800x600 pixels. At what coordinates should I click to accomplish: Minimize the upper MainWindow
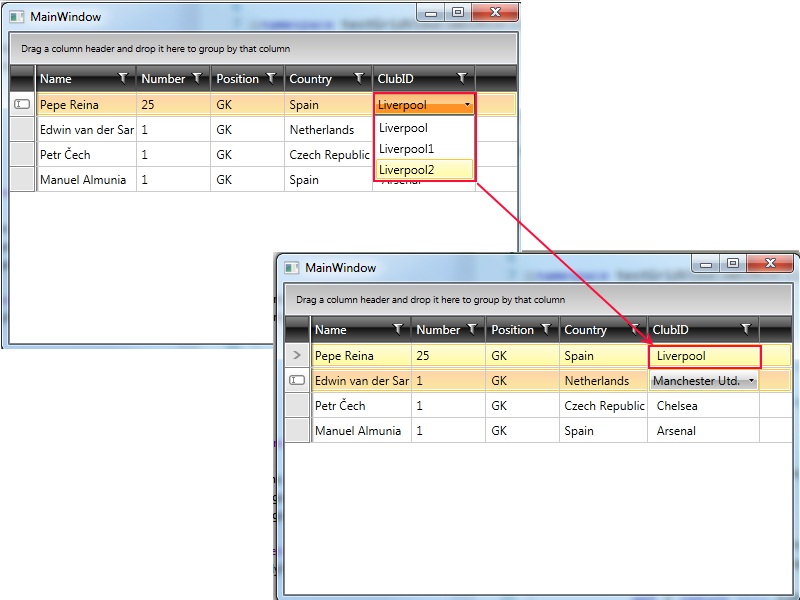431,13
